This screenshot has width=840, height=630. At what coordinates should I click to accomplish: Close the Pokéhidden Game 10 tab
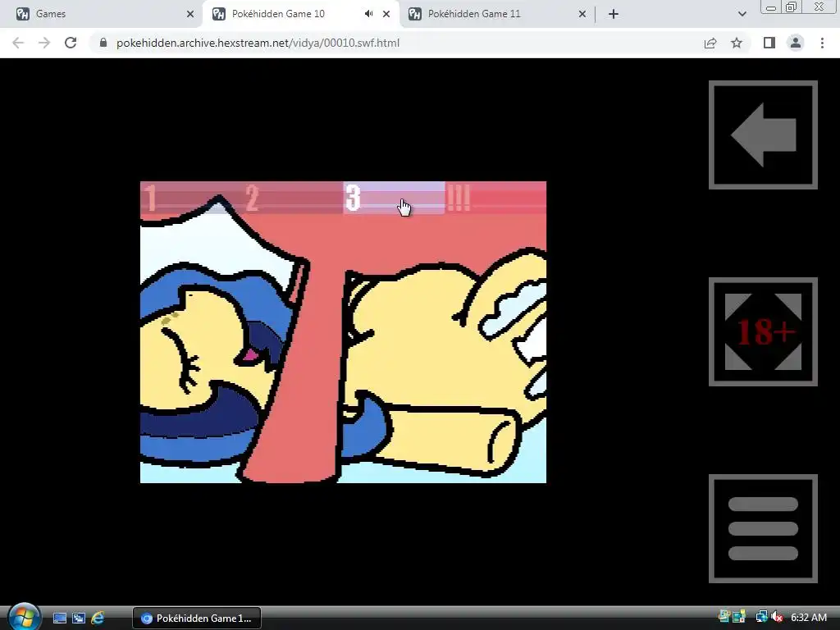click(x=386, y=15)
